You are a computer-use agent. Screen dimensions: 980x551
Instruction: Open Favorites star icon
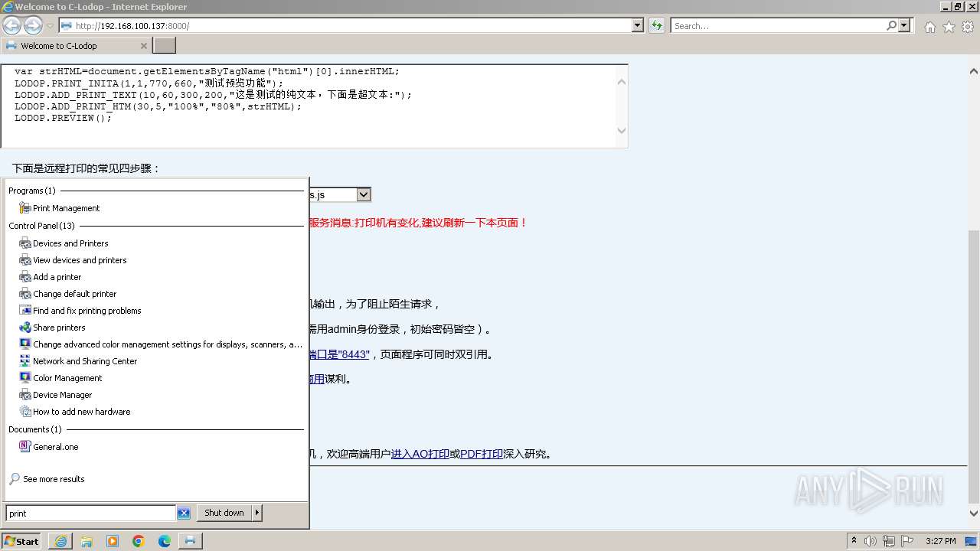(949, 27)
